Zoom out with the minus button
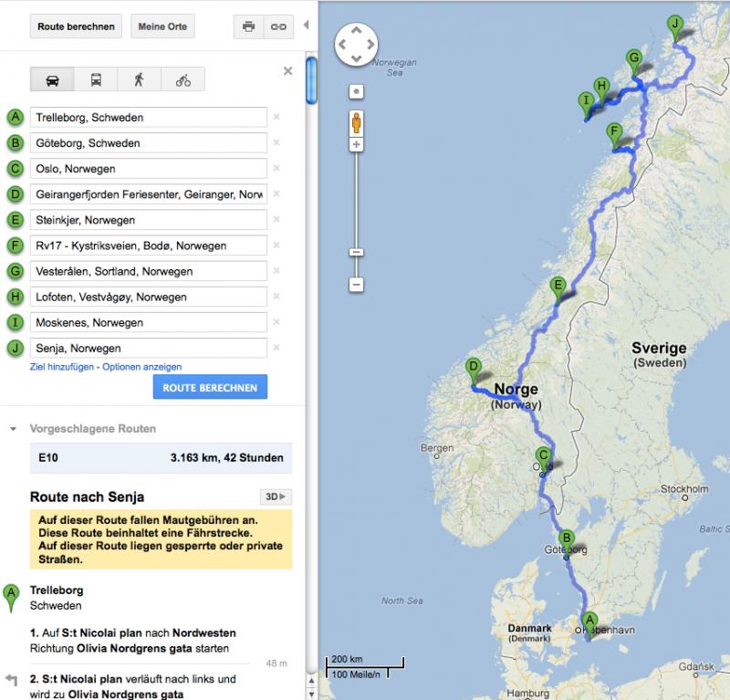 357,285
